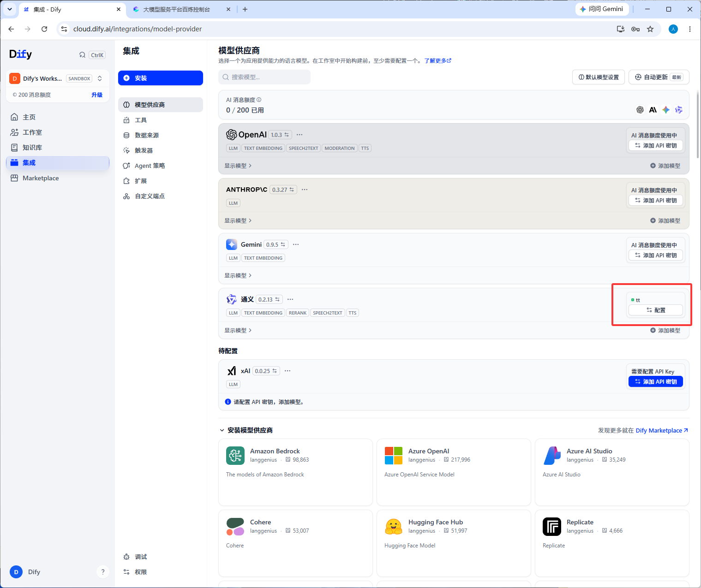Reload the page in Chrome
Image resolution: width=701 pixels, height=588 pixels.
click(x=44, y=29)
